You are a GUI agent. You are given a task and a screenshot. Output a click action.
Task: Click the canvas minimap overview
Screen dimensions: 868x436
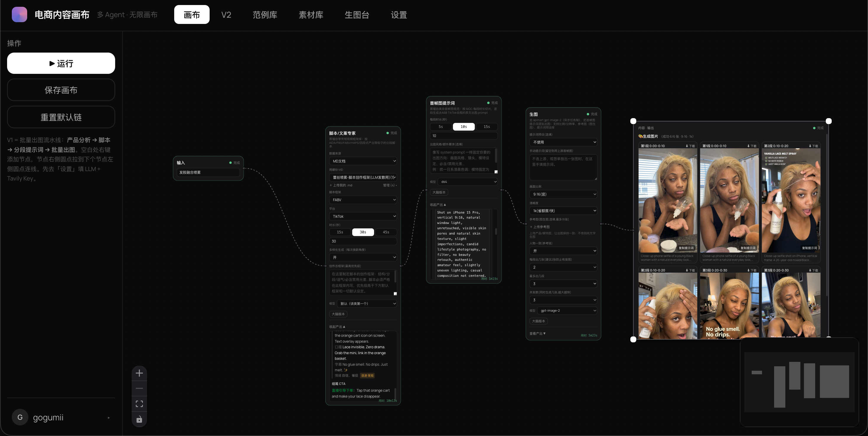(x=799, y=382)
